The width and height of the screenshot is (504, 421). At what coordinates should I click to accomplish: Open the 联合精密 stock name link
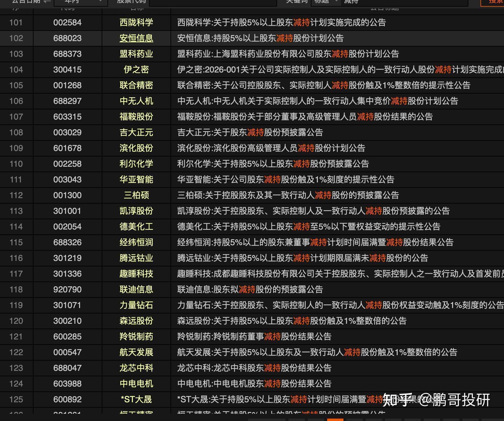[x=136, y=85]
